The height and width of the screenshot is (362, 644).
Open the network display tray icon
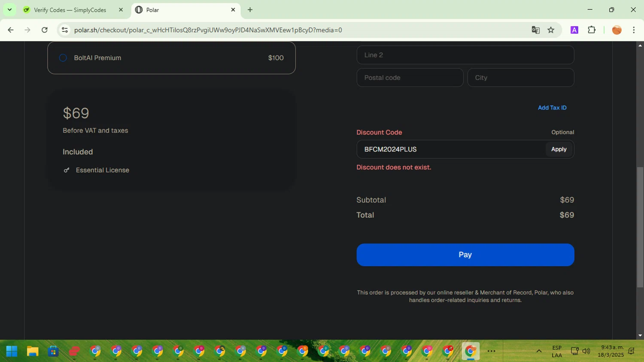[574, 351]
